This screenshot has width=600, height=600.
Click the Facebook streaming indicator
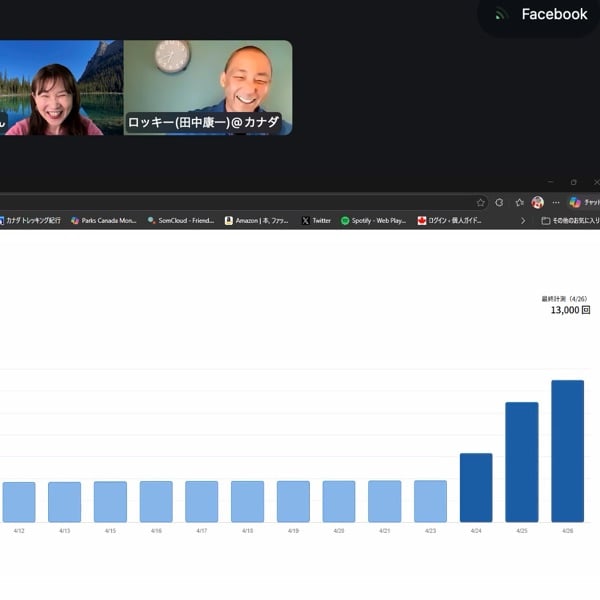click(x=541, y=14)
